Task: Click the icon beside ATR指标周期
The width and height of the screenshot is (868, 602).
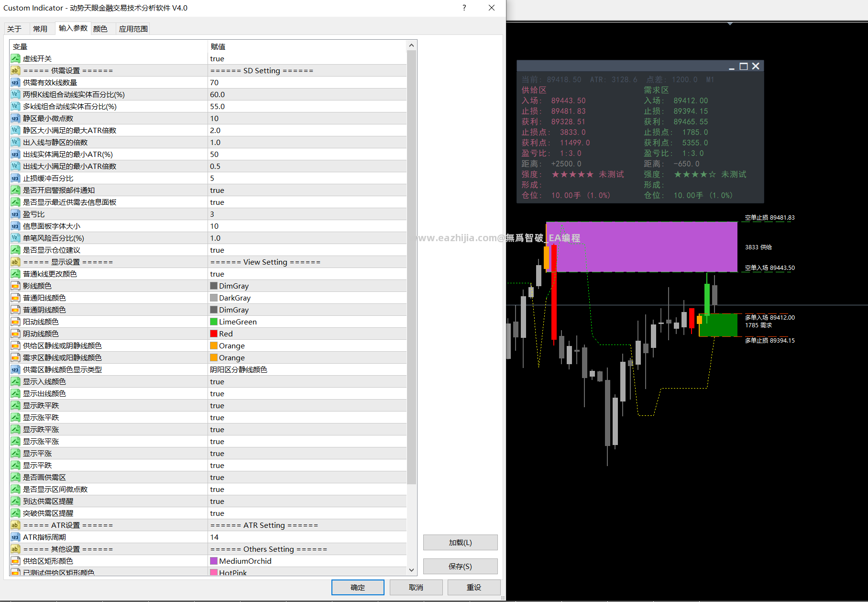Action: tap(15, 537)
